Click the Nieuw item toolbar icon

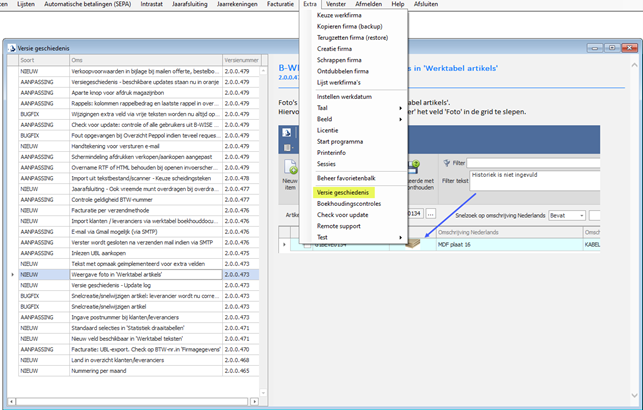point(291,170)
